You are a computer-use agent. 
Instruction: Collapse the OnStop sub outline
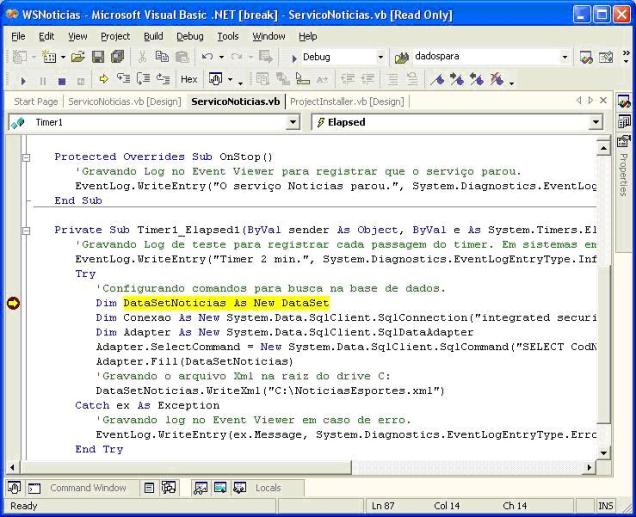click(x=26, y=157)
